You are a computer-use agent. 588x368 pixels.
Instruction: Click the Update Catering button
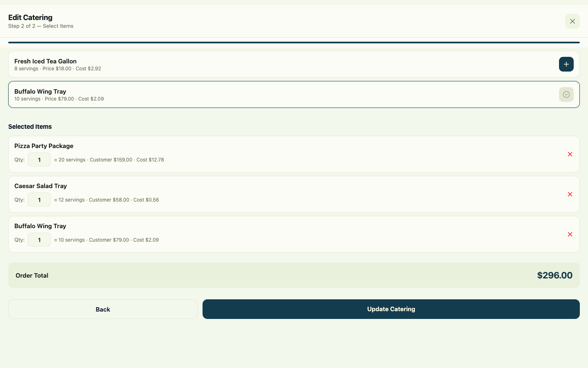[391, 309]
